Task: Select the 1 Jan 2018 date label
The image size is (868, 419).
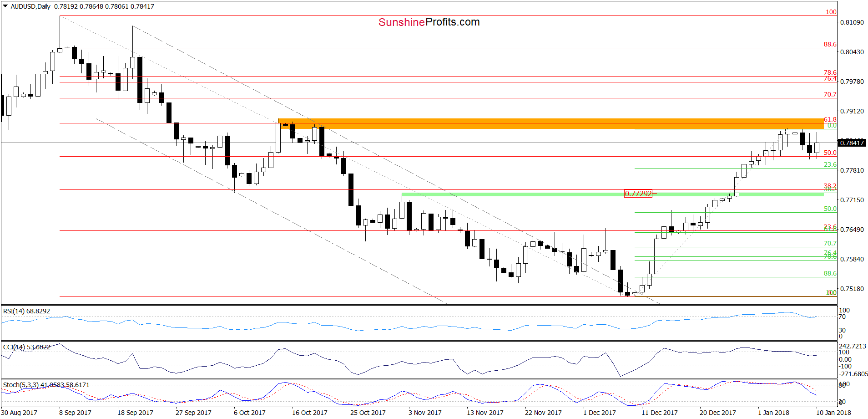Action: (774, 413)
